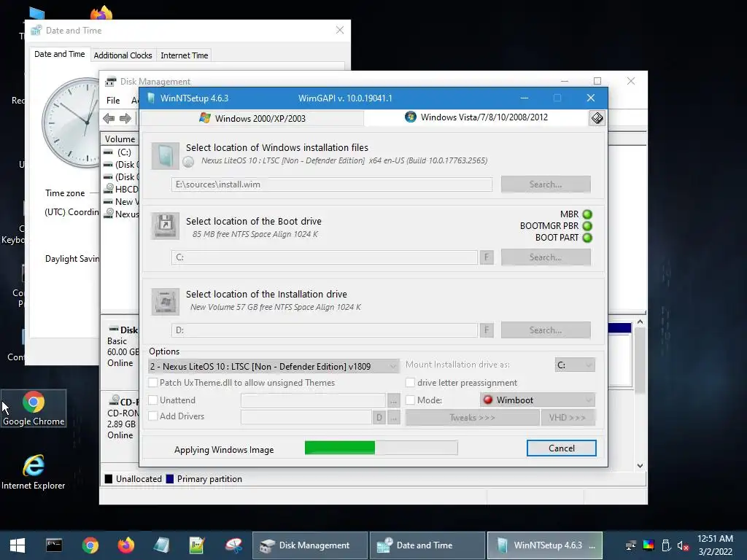
Task: Click the F format button beside D: install drive
Action: coord(487,330)
